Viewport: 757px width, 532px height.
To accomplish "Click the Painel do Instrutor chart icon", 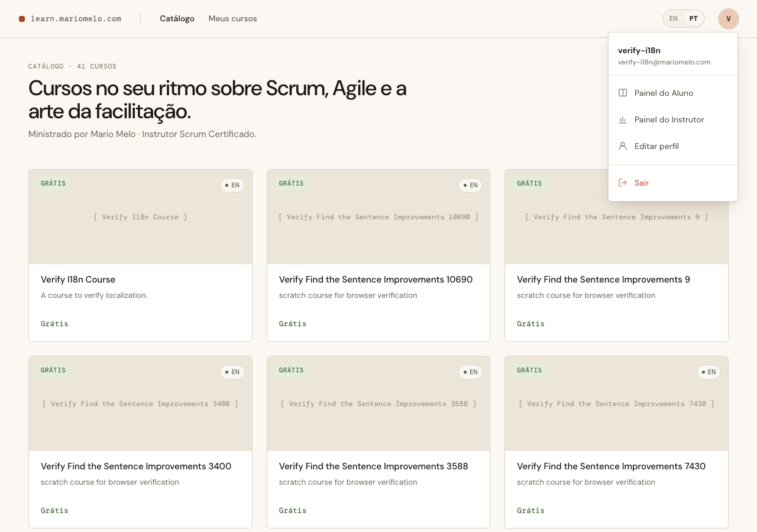I will (623, 119).
